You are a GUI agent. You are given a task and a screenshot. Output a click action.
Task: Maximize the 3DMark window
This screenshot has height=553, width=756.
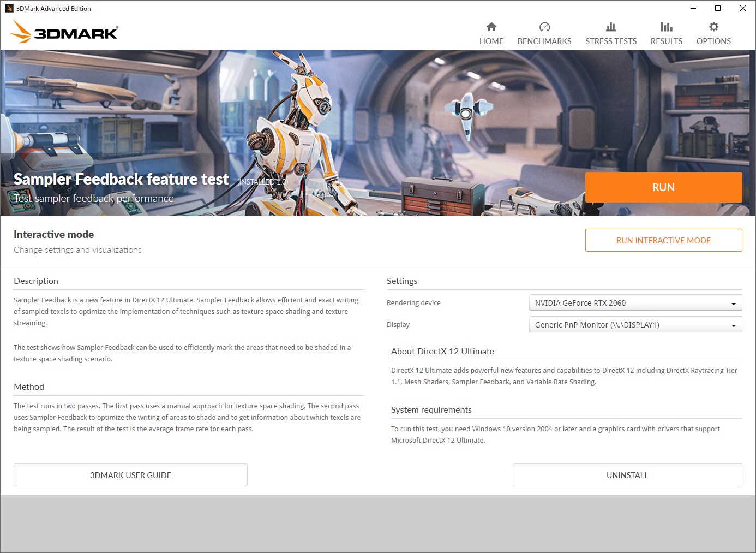(x=718, y=8)
